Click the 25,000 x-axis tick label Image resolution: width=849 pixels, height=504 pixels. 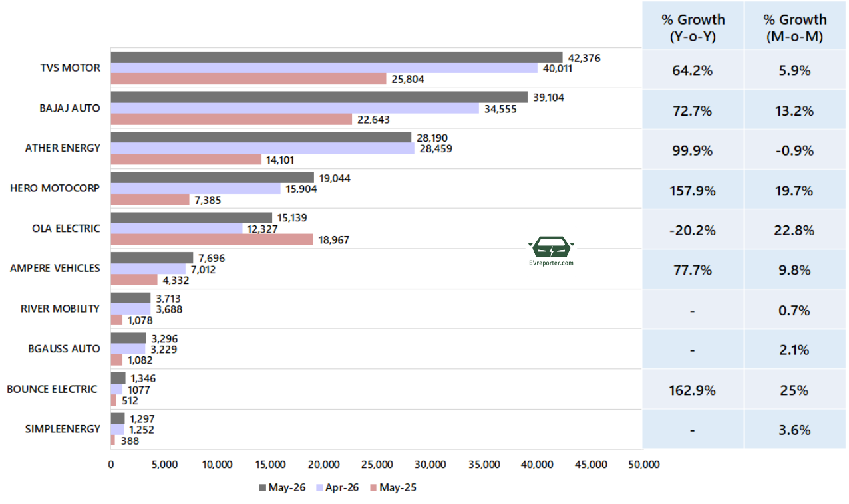click(377, 465)
